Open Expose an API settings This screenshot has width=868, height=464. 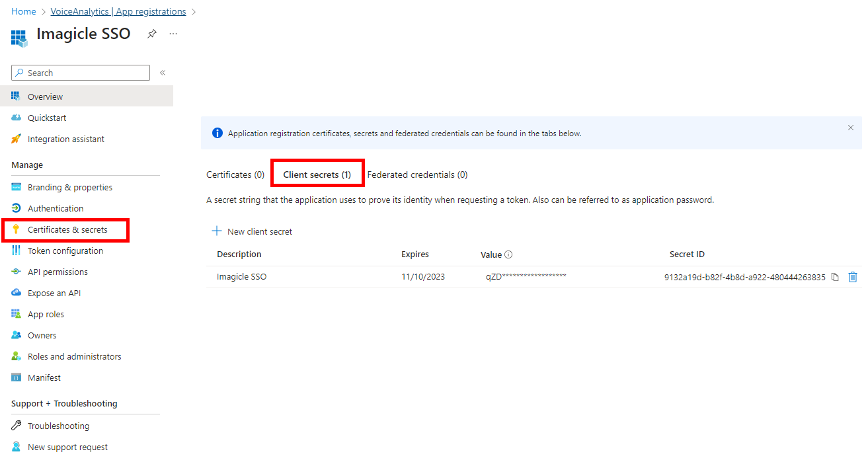pos(54,293)
